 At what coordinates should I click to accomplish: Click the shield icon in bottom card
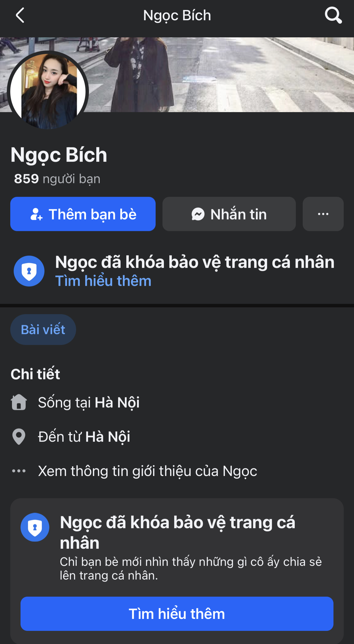[35, 527]
